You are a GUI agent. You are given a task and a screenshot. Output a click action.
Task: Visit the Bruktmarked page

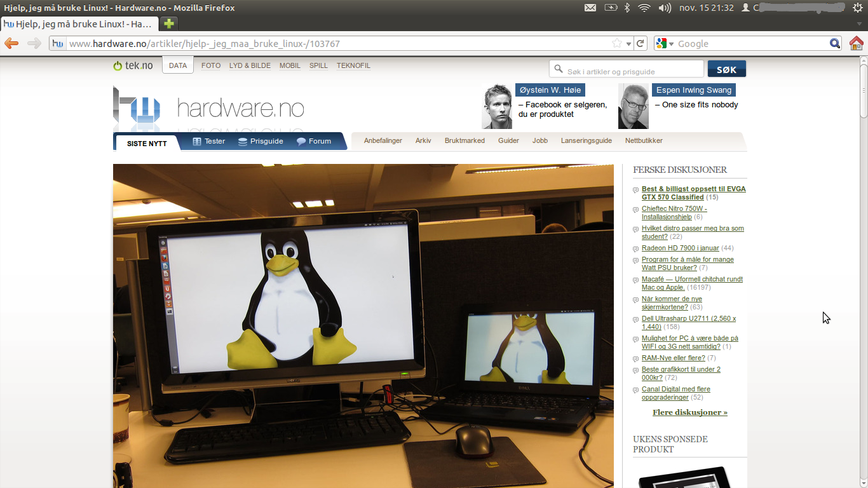click(x=465, y=140)
